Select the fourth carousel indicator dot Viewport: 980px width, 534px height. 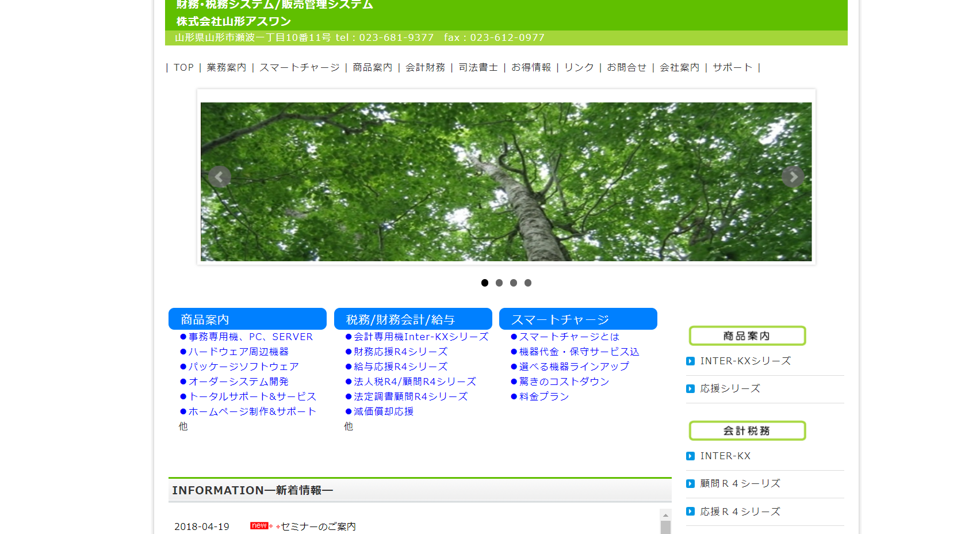tap(528, 283)
